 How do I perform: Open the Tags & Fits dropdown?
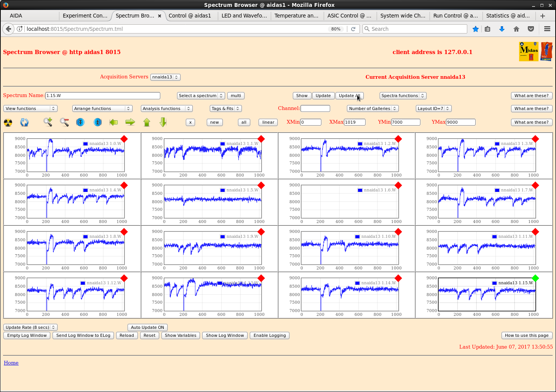[226, 108]
